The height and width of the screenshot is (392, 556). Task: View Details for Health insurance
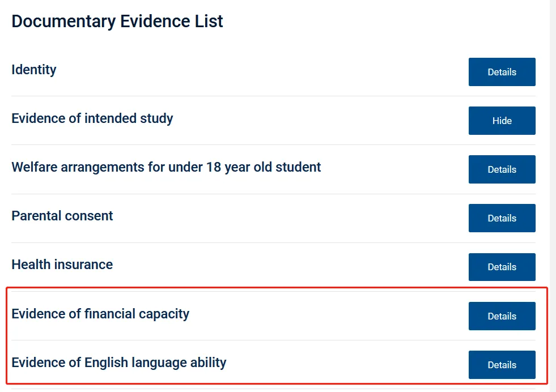(502, 267)
